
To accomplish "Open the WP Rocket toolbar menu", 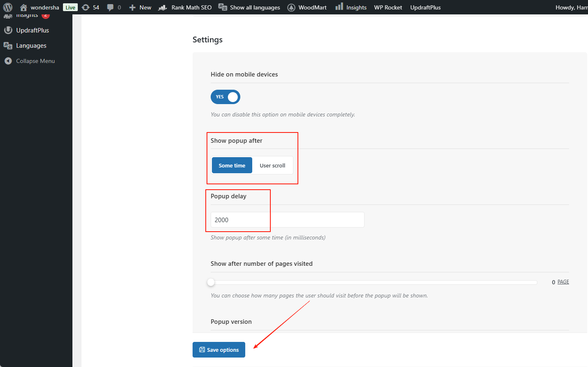I will pyautogui.click(x=388, y=7).
